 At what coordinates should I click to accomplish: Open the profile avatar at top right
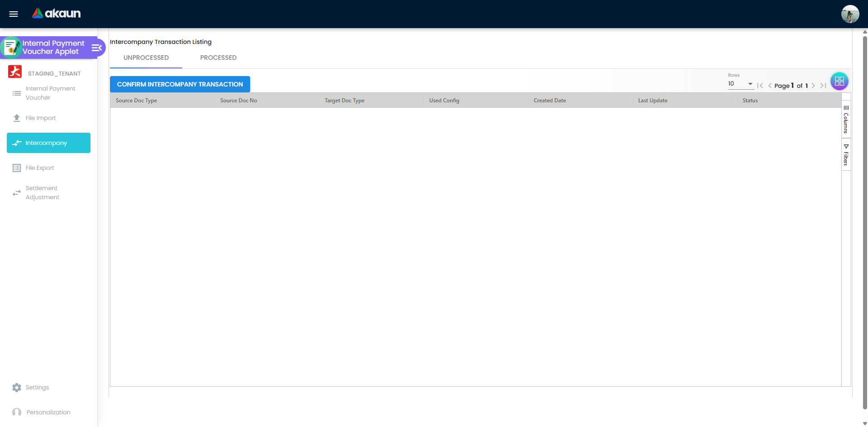(x=850, y=14)
